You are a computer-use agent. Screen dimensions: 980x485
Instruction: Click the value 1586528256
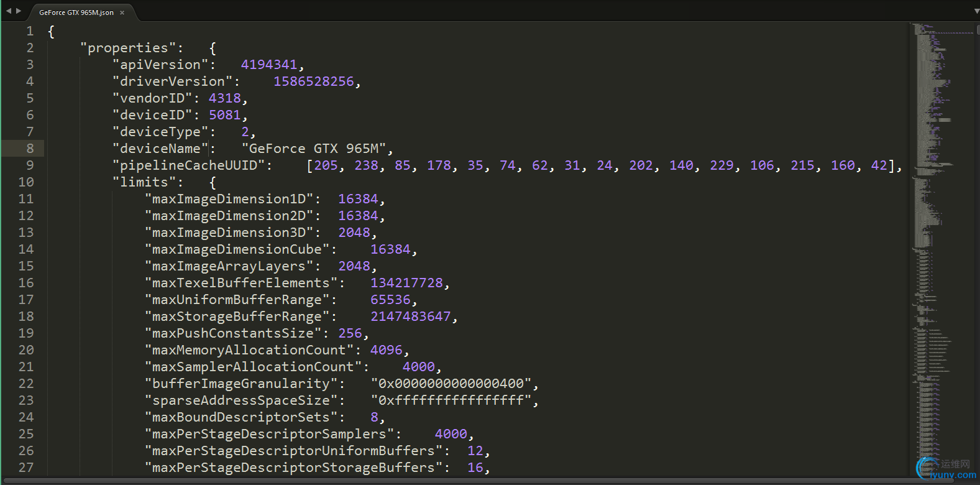314,81
